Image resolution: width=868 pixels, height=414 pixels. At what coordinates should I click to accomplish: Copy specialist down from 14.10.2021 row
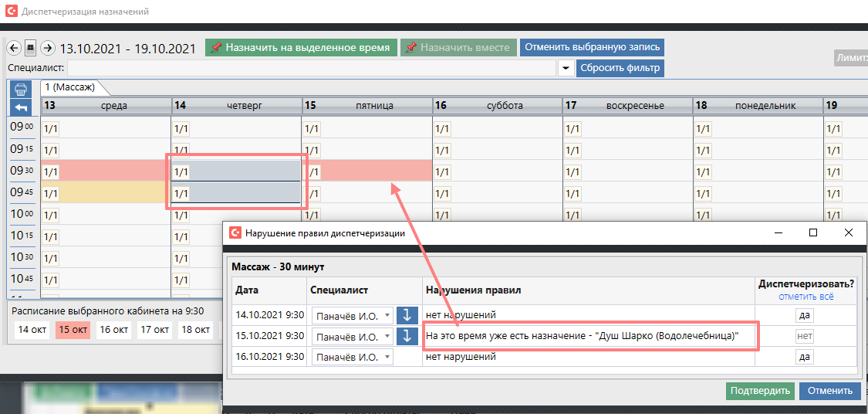pyautogui.click(x=407, y=315)
